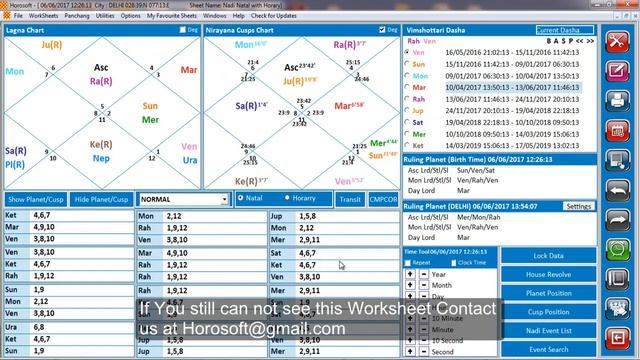Screen dimensions: 640x360
Task: Select the Mer dasha radio button
Action: coord(407,134)
